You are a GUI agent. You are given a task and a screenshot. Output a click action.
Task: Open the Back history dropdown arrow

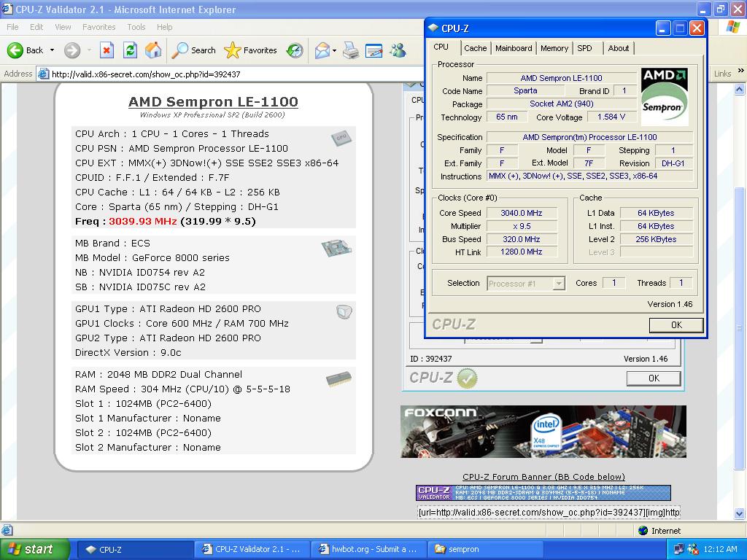tap(52, 50)
